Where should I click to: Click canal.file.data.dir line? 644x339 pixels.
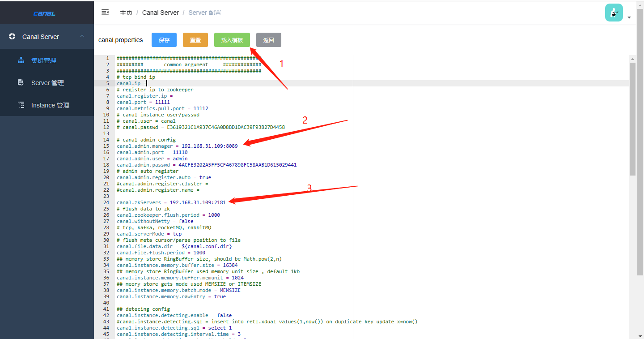174,246
